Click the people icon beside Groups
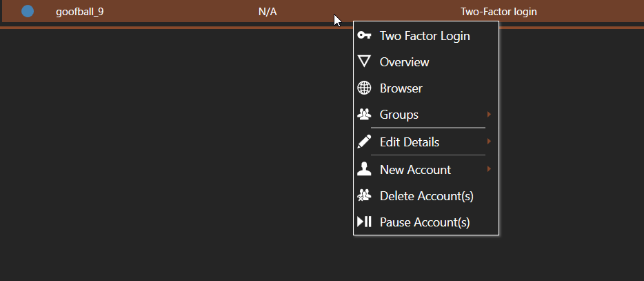This screenshot has height=281, width=644. [x=364, y=115]
